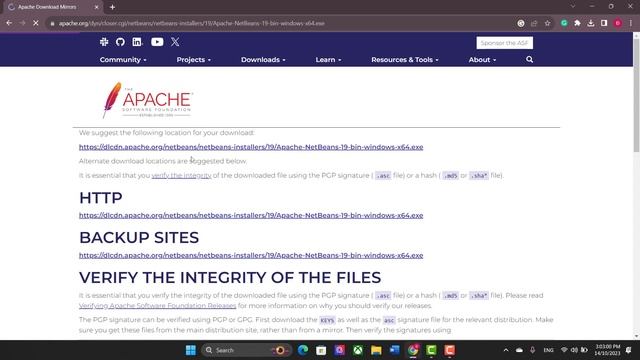The width and height of the screenshot is (640, 360).
Task: Open the Chrome three-dot menu
Action: pos(631,23)
